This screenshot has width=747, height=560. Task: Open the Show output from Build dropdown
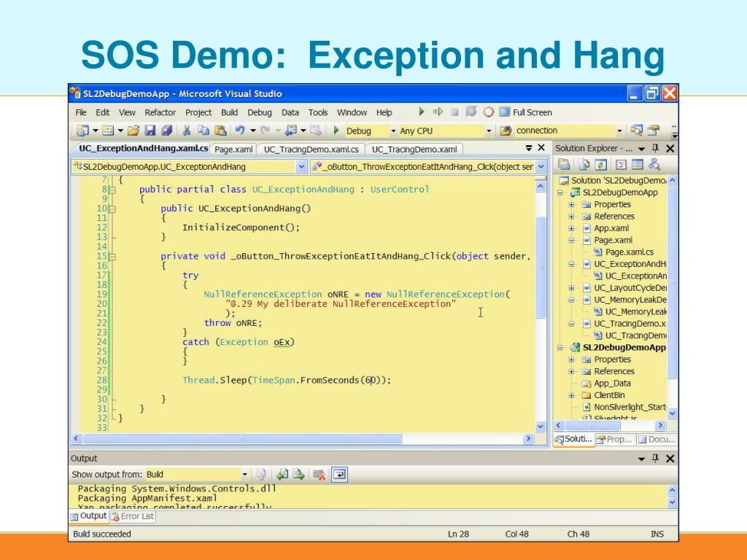tap(244, 474)
